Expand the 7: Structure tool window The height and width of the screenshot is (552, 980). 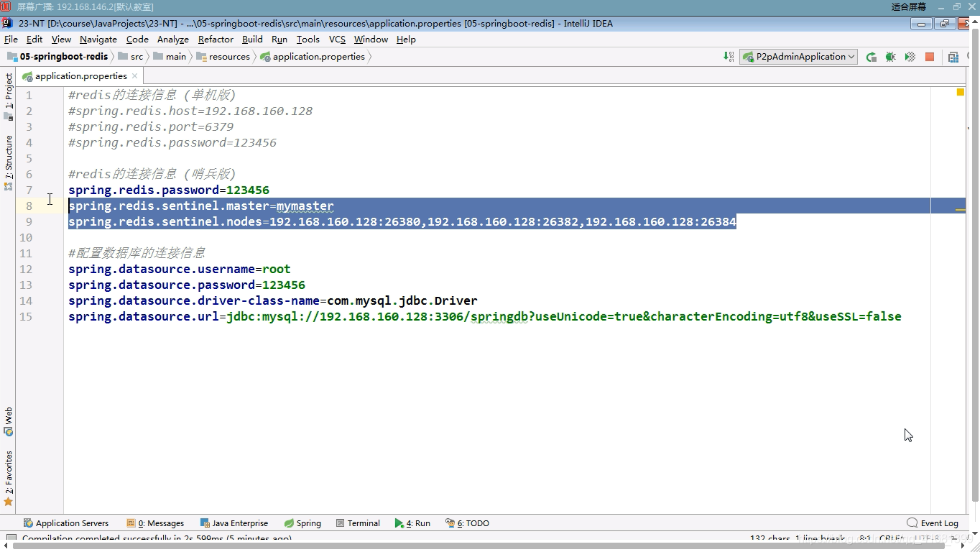click(8, 162)
